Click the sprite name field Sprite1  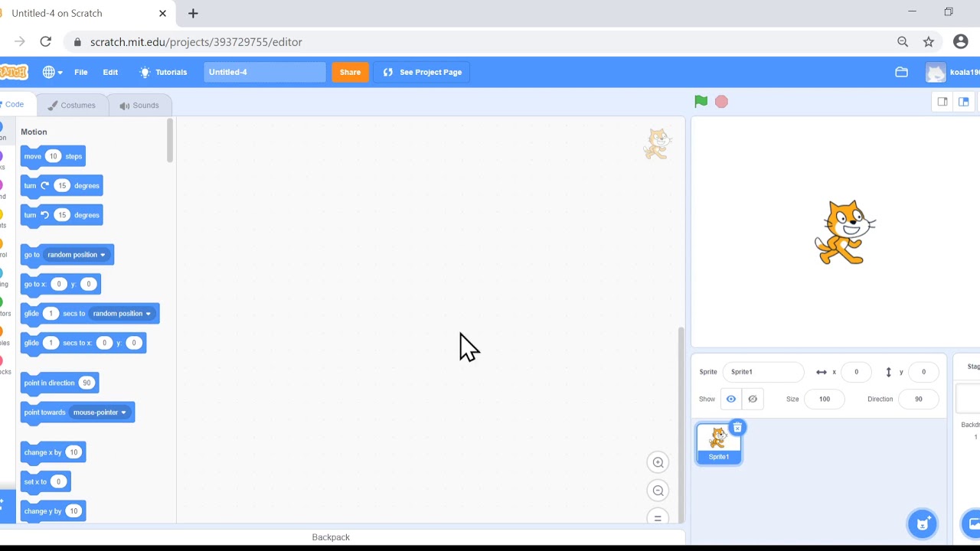click(x=763, y=372)
